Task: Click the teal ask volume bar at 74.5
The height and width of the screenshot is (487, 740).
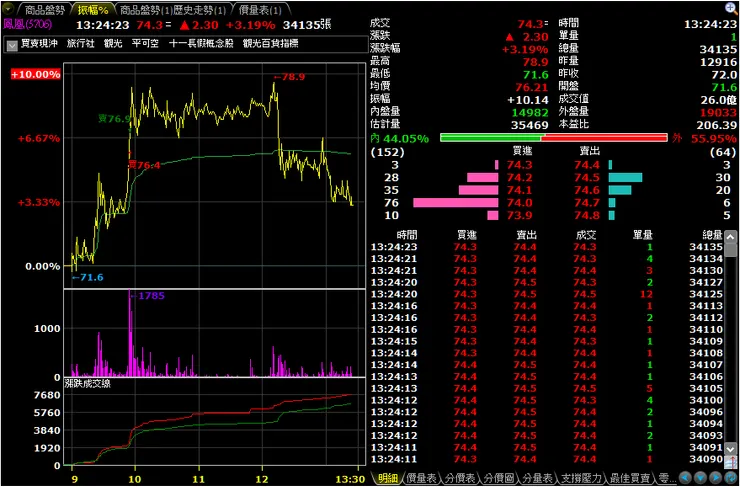Action: point(625,177)
